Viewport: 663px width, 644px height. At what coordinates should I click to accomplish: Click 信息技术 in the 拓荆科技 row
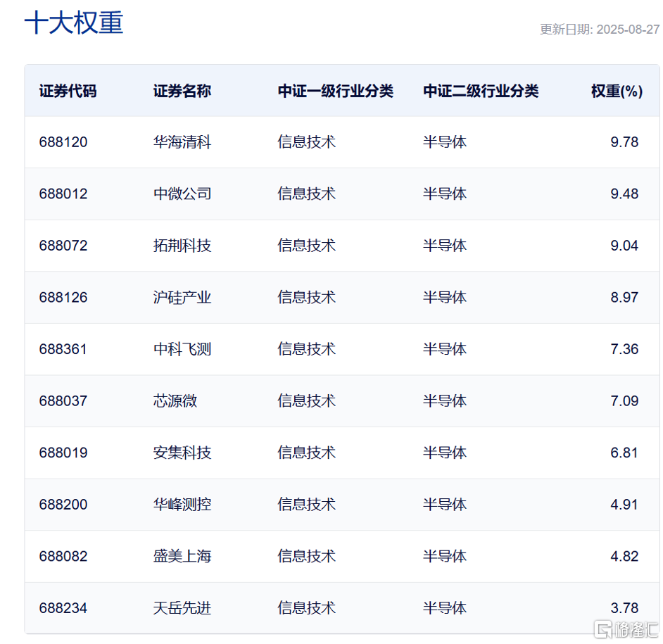point(307,246)
